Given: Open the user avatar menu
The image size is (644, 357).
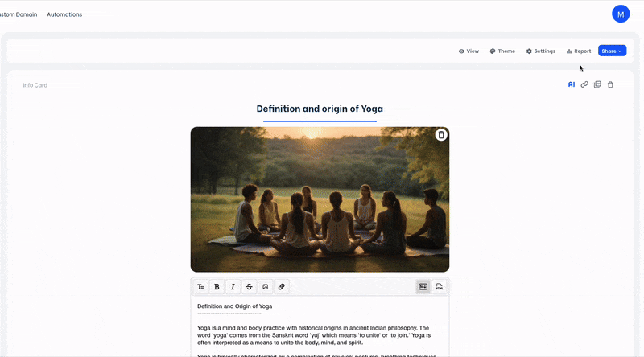Looking at the screenshot, I should coord(621,14).
